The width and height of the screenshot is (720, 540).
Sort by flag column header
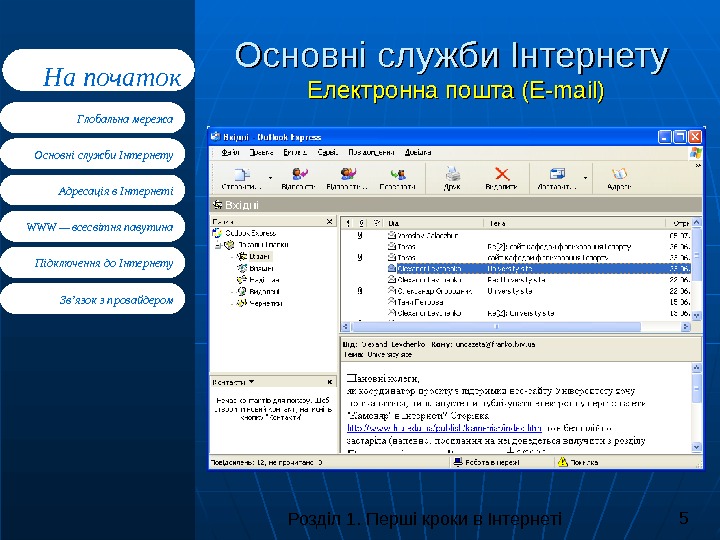[x=377, y=223]
